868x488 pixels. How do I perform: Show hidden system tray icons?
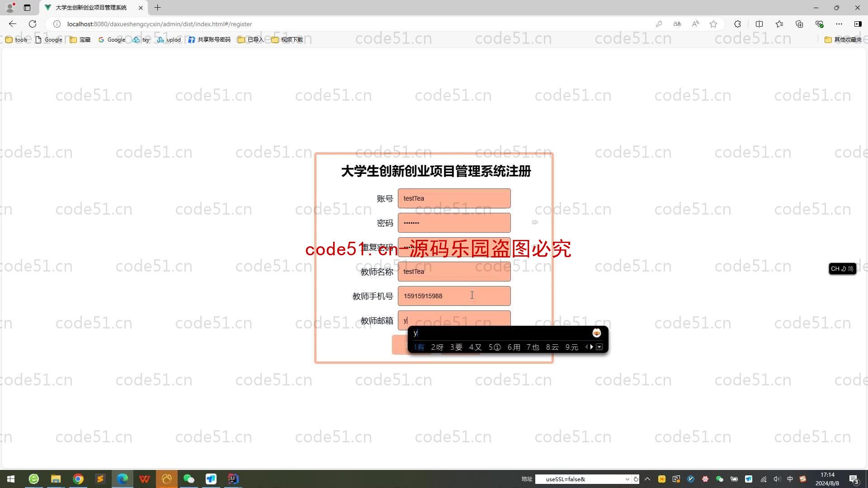(x=647, y=479)
